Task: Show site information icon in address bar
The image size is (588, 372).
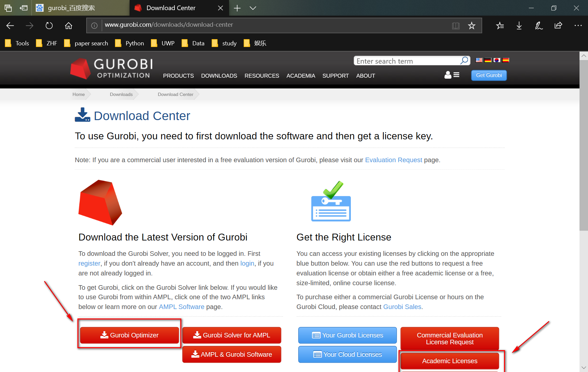Action: [94, 25]
